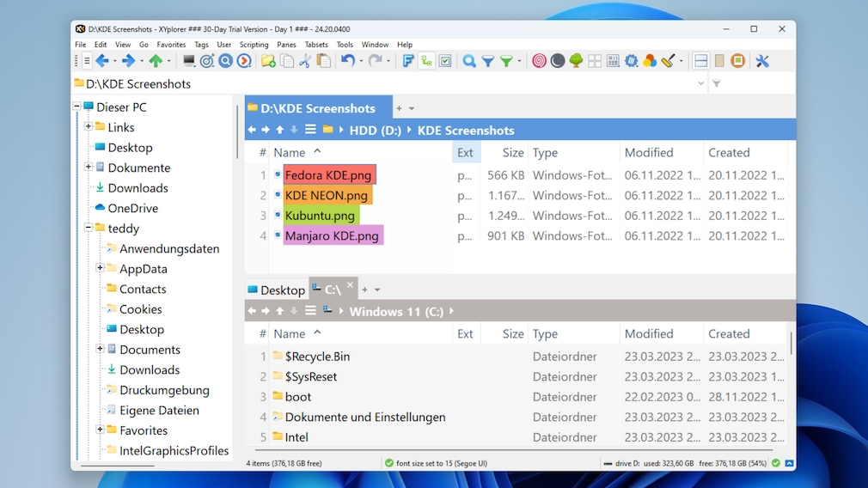Open the green filter dropdown arrow
The width and height of the screenshot is (868, 488).
[x=519, y=61]
